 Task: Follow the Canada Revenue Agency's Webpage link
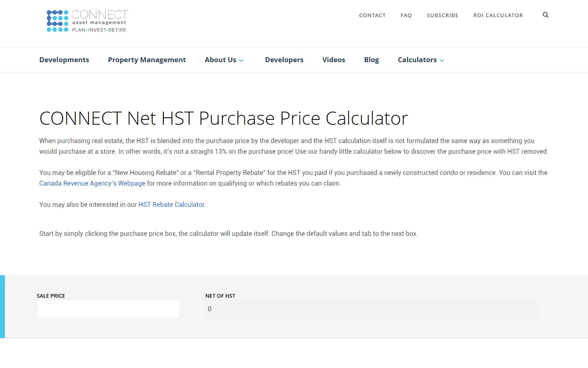[x=92, y=183]
